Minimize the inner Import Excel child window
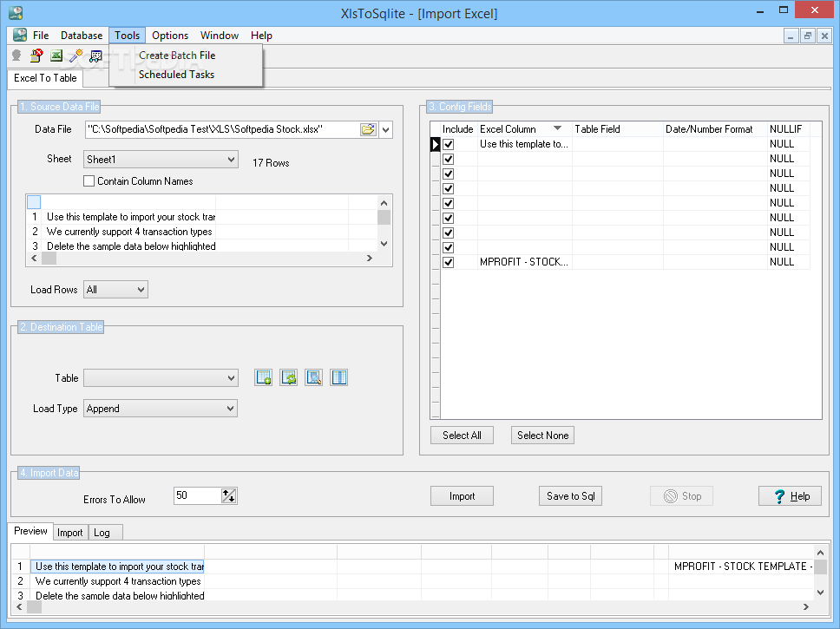This screenshot has height=629, width=840. (791, 36)
